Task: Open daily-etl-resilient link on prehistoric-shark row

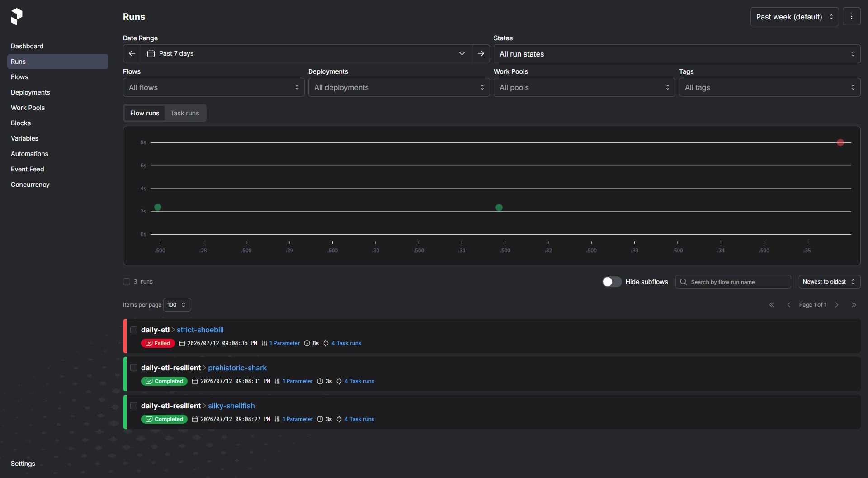Action: point(171,368)
